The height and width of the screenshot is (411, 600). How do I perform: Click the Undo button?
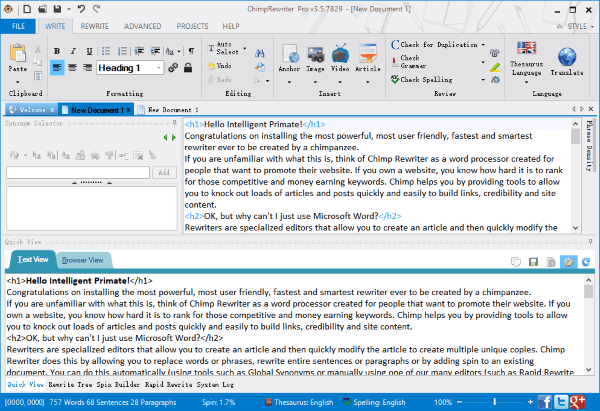[x=220, y=66]
